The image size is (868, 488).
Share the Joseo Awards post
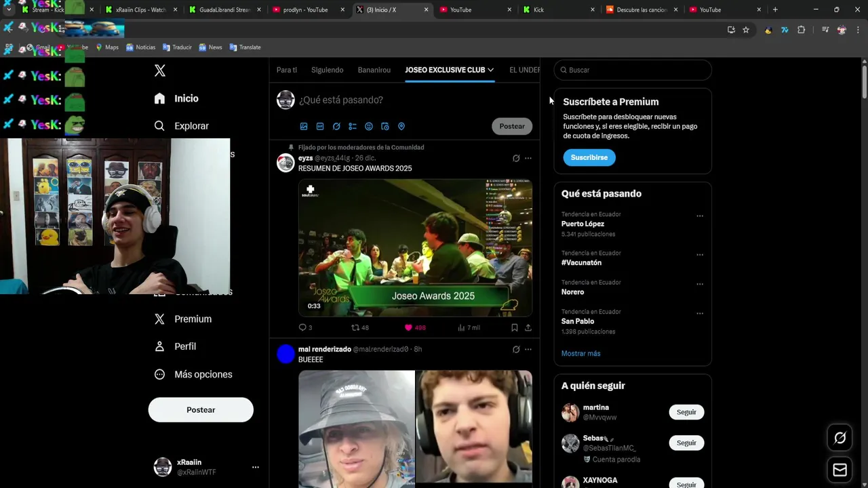tap(528, 327)
